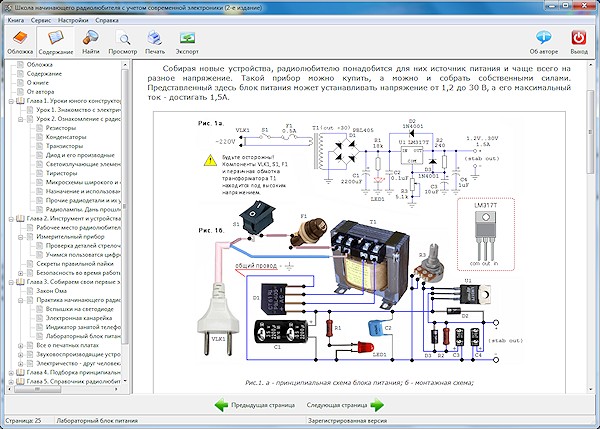Expand the Все о печатных платах node
Image resolution: width=600 pixels, height=429 pixels.
click(21, 346)
